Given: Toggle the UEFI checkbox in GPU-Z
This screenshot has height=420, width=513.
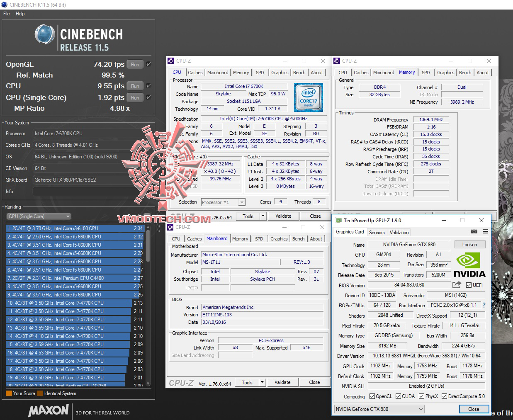Looking at the screenshot, I should [x=469, y=285].
